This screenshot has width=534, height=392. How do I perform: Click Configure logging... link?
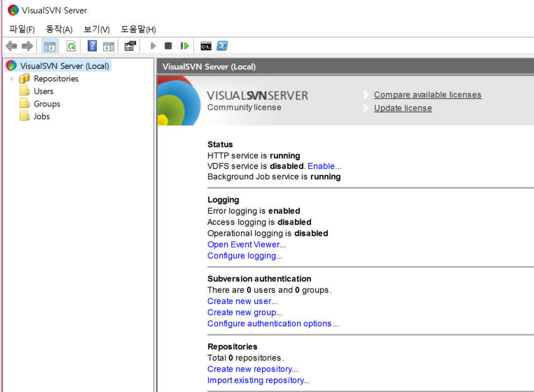(x=245, y=255)
